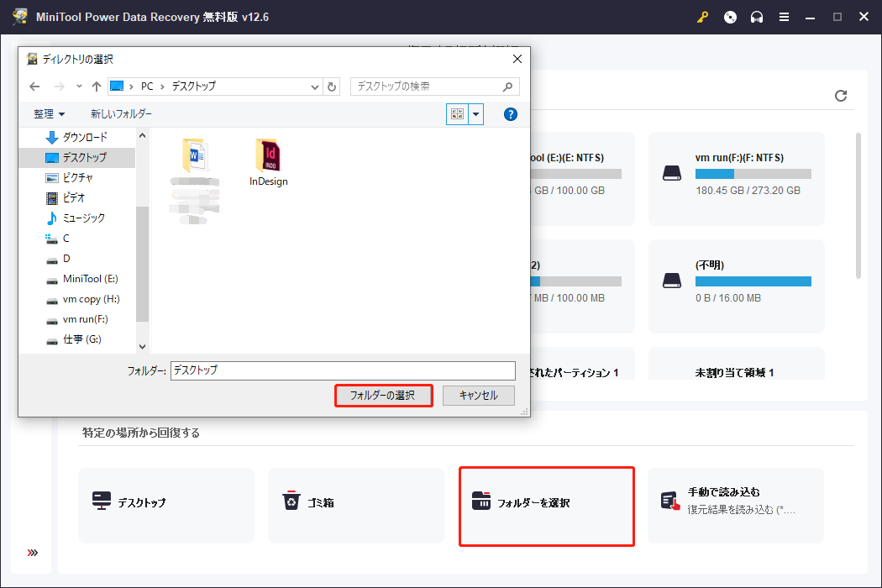882x588 pixels.
Task: Select the vm run(F:) drive card
Action: [x=737, y=179]
